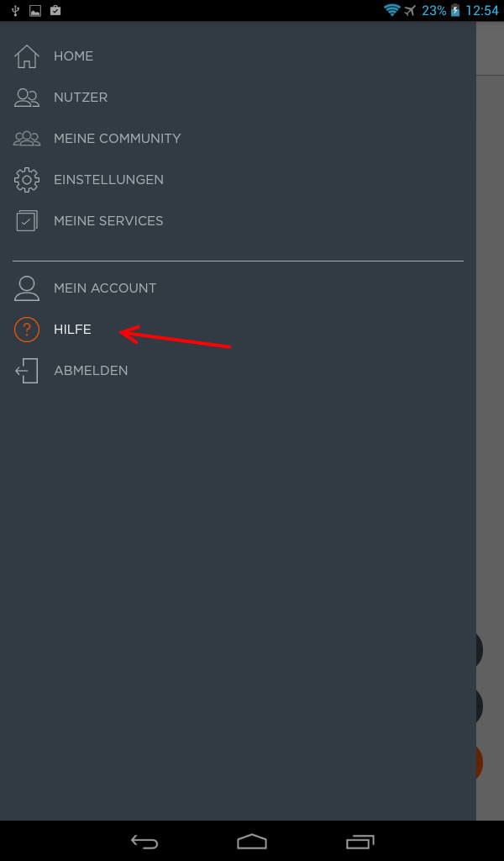Tap the Android home navigation button
Screen dimensions: 504x861
(252, 841)
